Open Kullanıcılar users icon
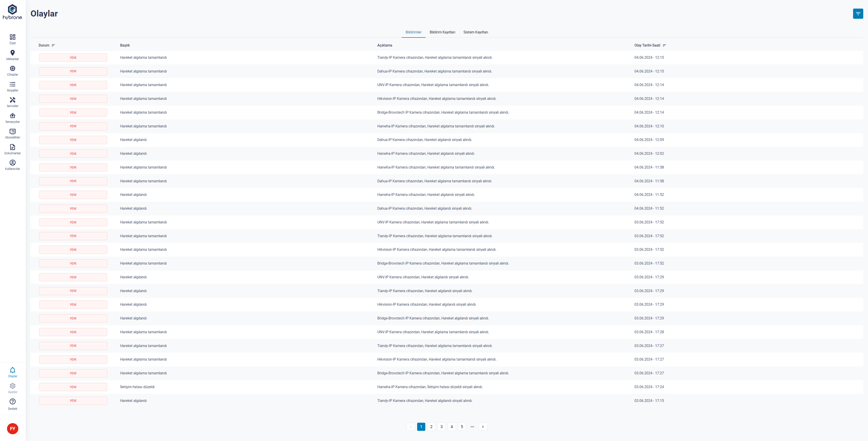Screen dimensions: 868x441 [12, 163]
